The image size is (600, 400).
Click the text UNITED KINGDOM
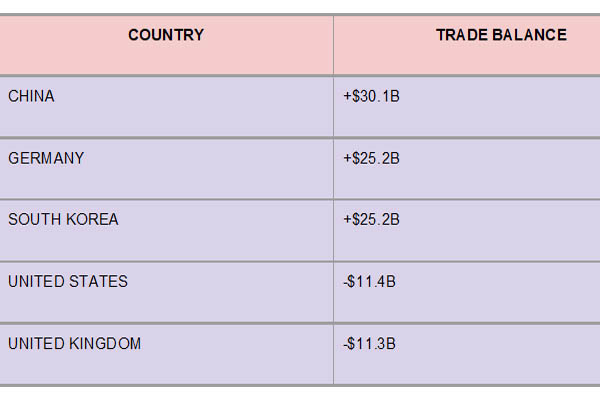click(75, 344)
